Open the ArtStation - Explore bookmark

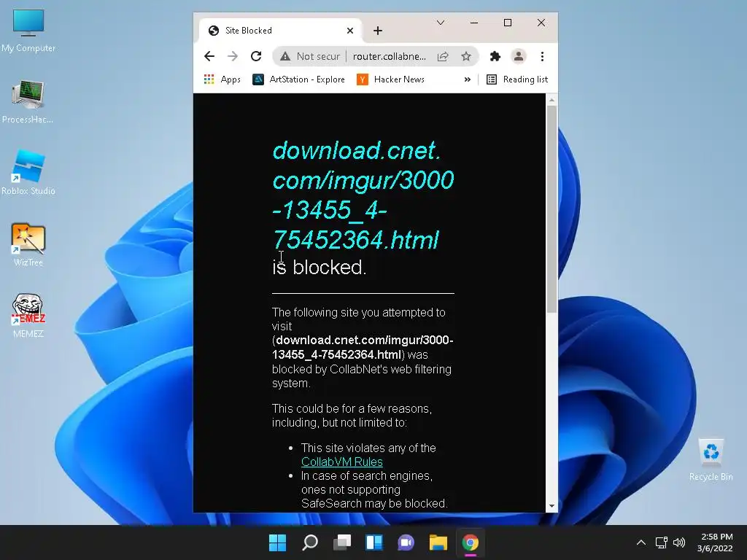298,79
